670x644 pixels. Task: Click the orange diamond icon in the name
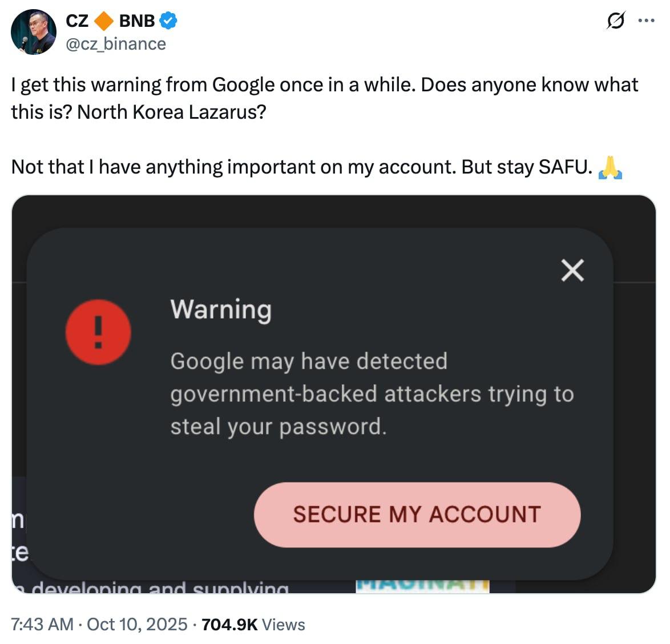pyautogui.click(x=103, y=21)
